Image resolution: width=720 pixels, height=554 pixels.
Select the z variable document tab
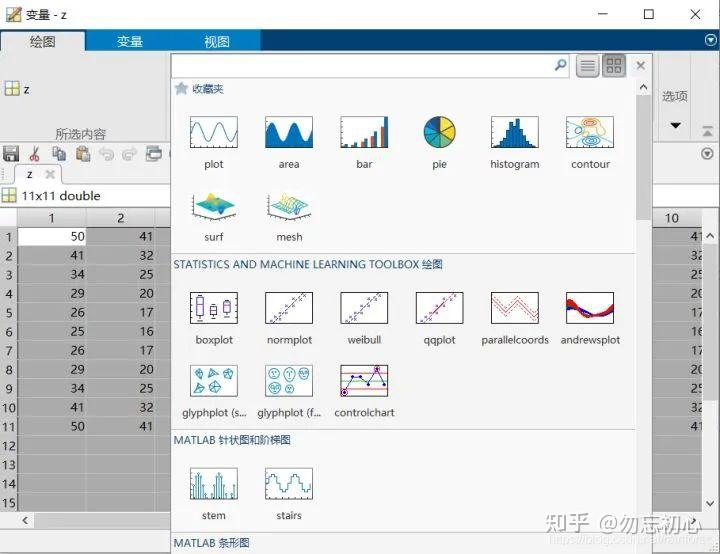30,175
